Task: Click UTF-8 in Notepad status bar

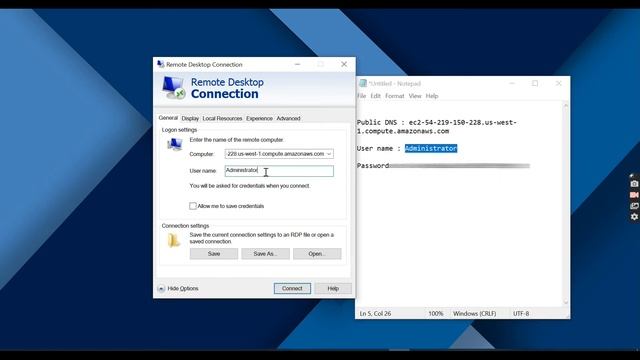Action: coord(521,313)
